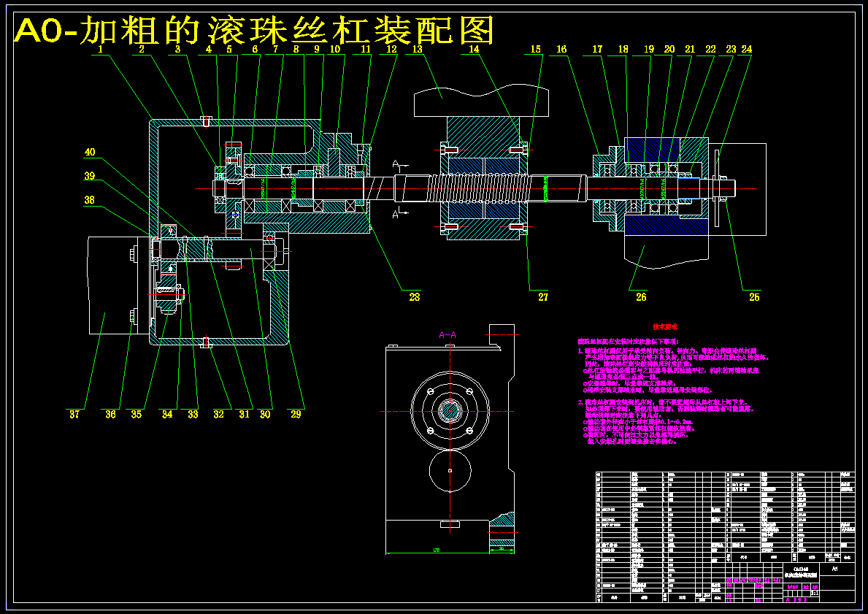Select part callout number 37

[x=74, y=413]
